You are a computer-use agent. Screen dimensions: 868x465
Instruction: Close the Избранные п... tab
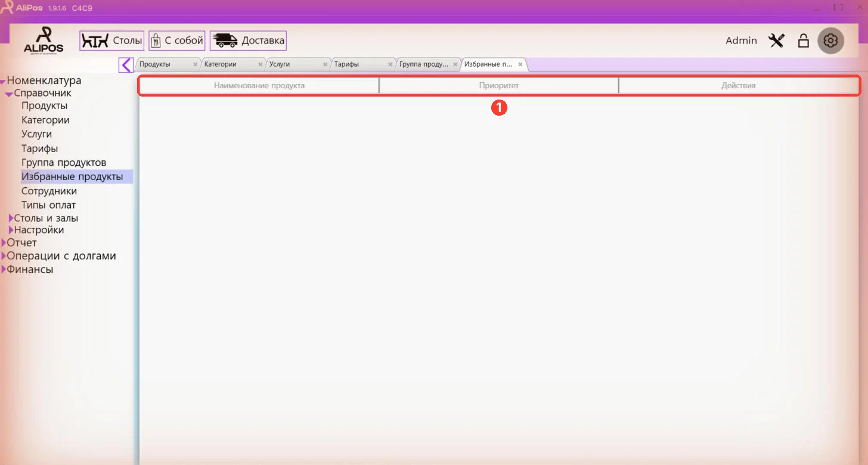(x=520, y=64)
